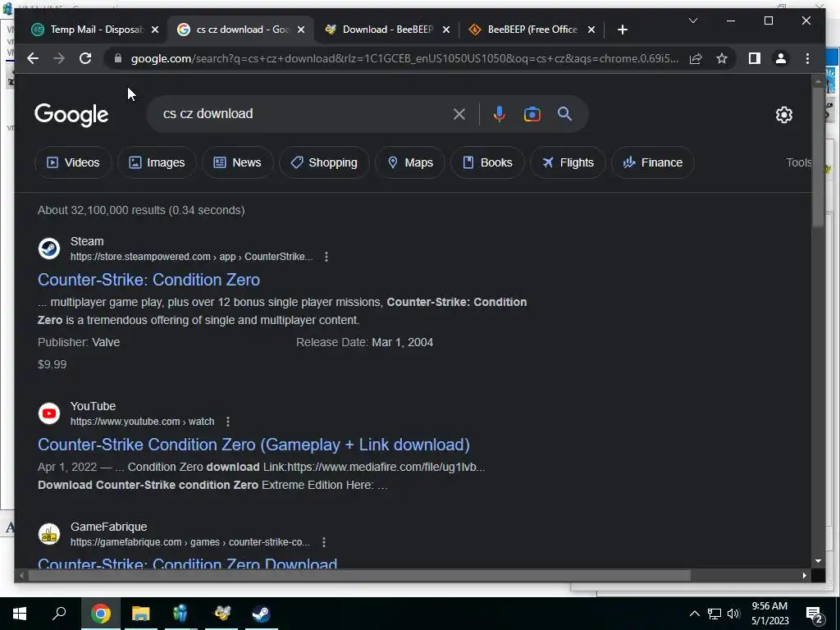Click the forward navigation arrow
This screenshot has width=840, height=630.
[x=59, y=58]
